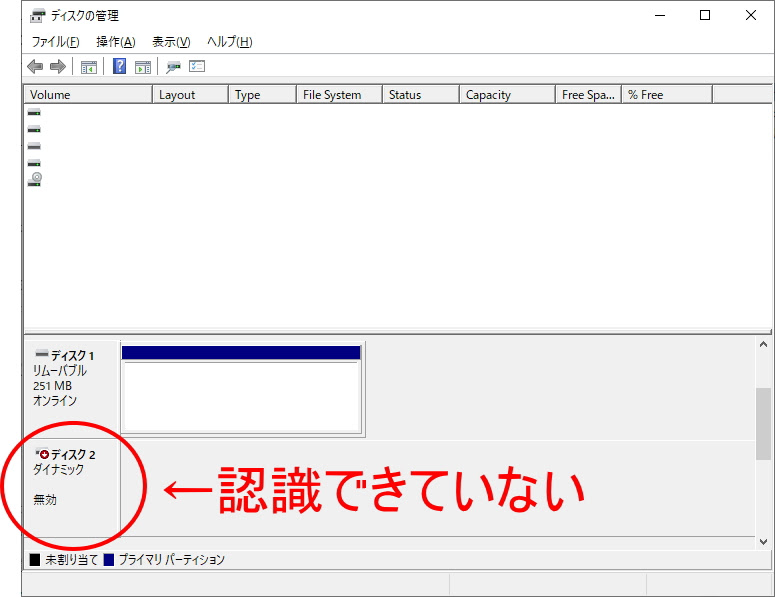775x597 pixels.
Task: Click the properties checklist toolbar icon
Action: [x=197, y=66]
